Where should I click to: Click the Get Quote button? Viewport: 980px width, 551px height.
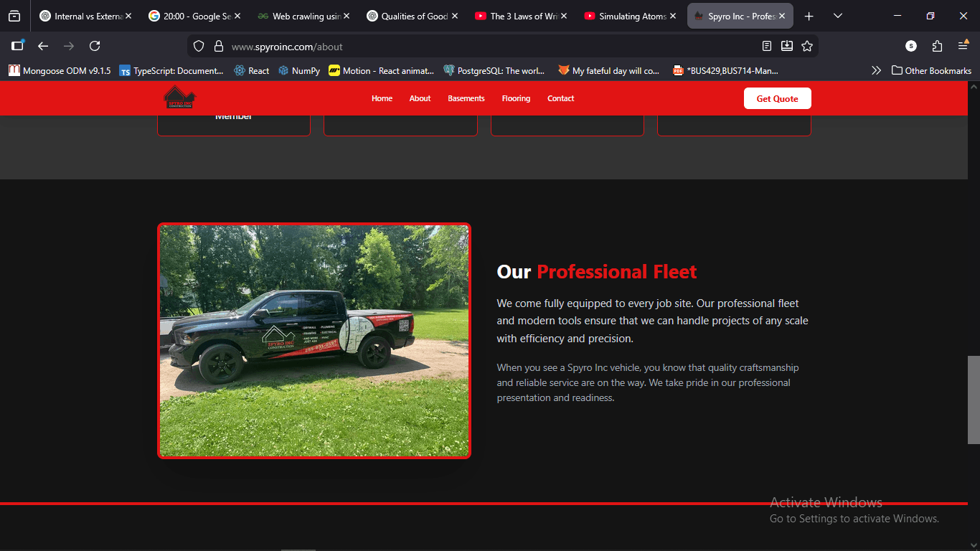[x=777, y=98]
